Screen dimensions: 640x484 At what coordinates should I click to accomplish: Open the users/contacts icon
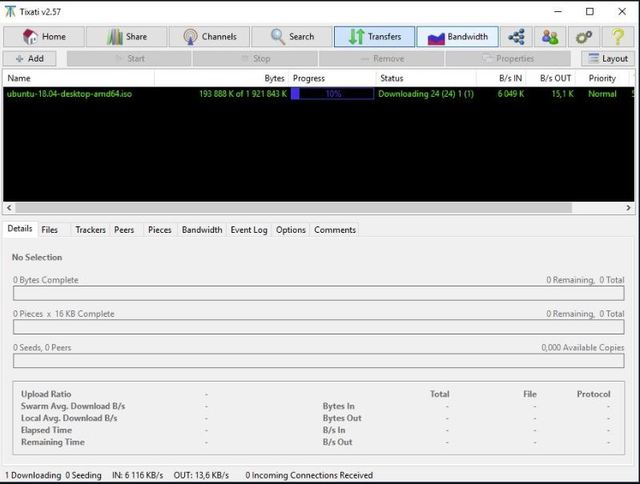(x=550, y=37)
